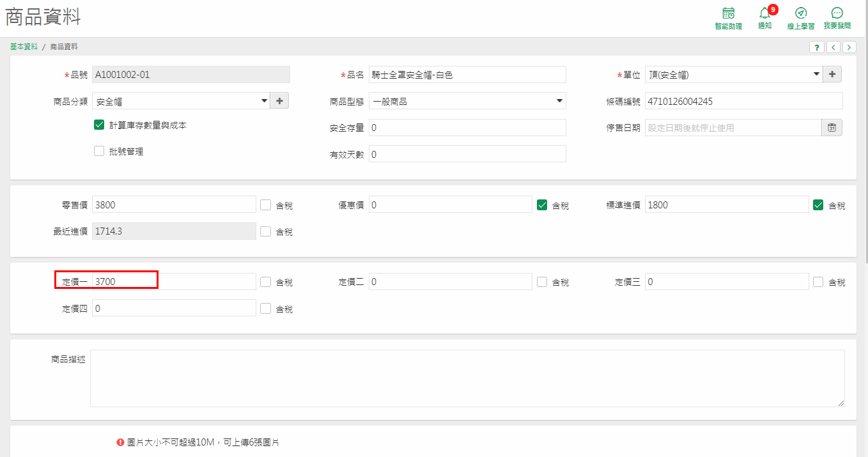Click the 定價二 input field
868x457 pixels.
(x=451, y=281)
